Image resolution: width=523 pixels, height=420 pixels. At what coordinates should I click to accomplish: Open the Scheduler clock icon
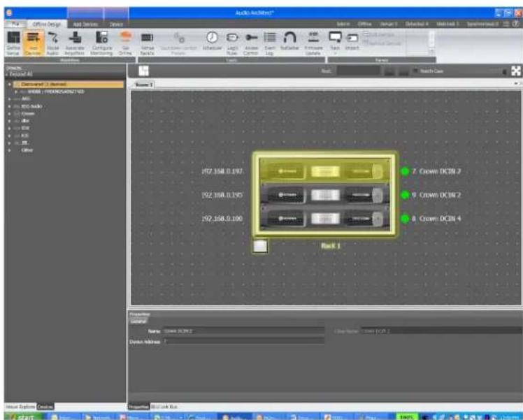pyautogui.click(x=212, y=42)
